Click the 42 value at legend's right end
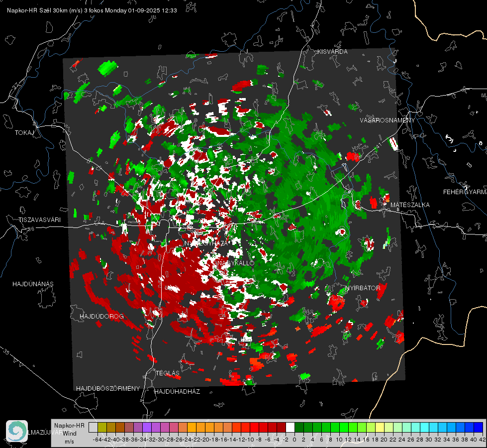This screenshot has width=487, height=448. [482, 440]
